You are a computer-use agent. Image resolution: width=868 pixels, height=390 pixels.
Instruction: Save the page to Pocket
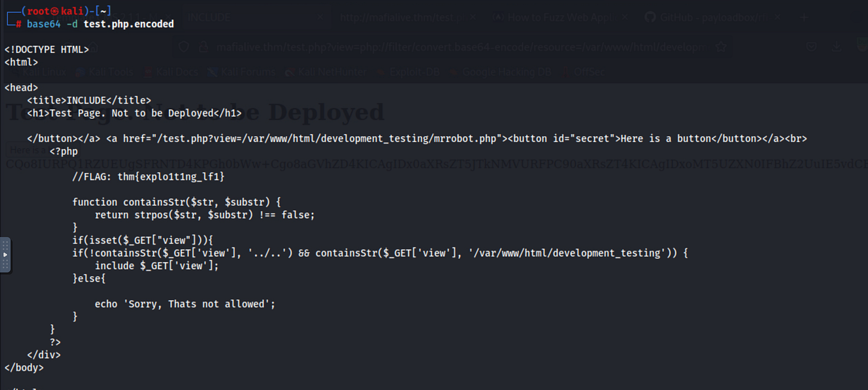[812, 46]
